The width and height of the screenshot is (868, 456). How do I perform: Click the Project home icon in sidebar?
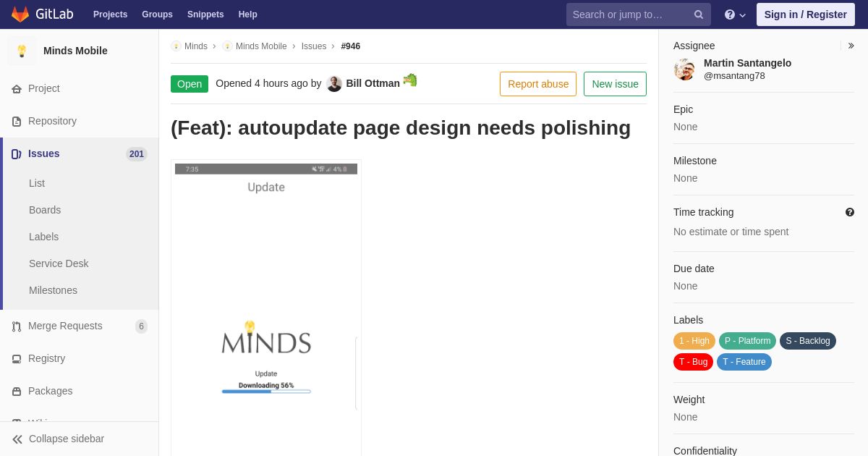tap(17, 89)
